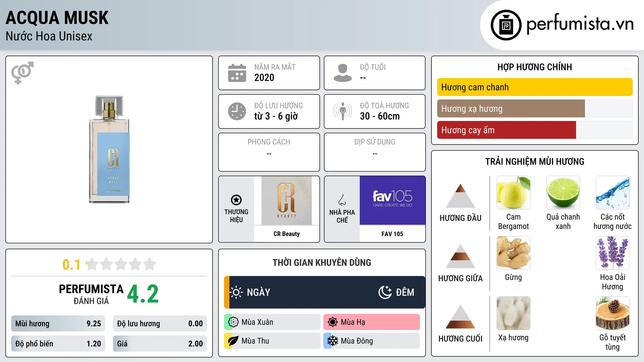Click the Phong cách panel
The height and width of the screenshot is (362, 644).
[x=269, y=152]
